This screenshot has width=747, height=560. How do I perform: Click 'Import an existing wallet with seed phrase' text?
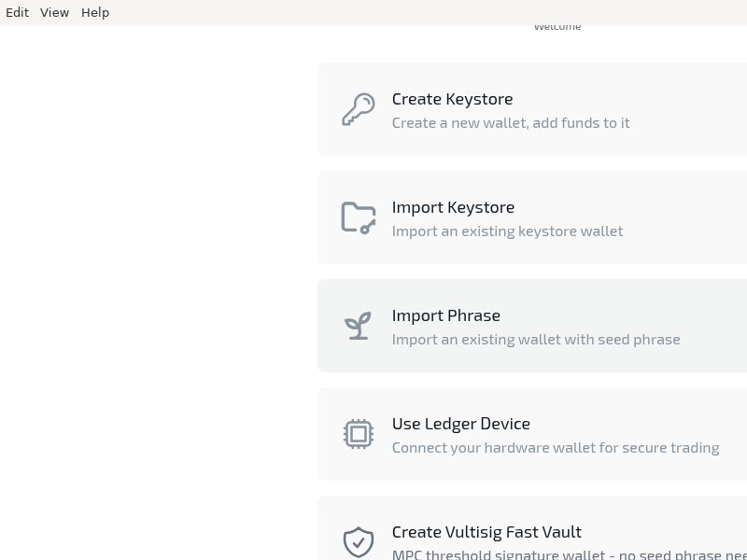click(536, 340)
